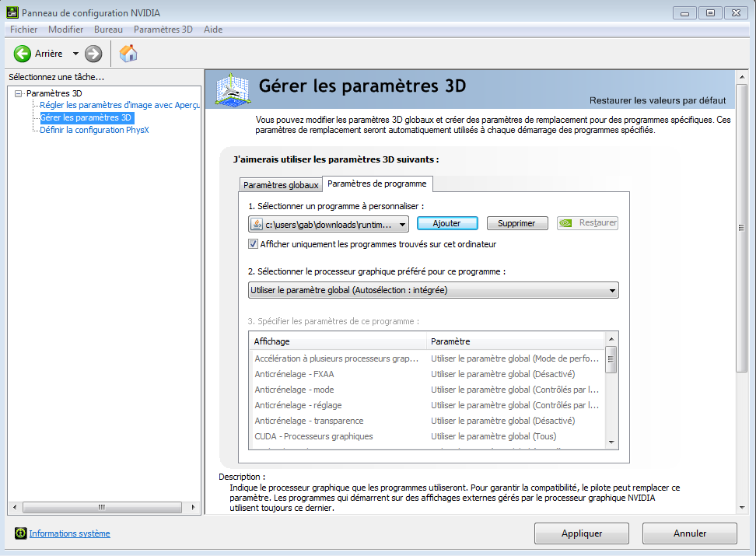Viewport: 756px width, 556px height.
Task: Click task tree horizontal scroll left arrow
Action: [15, 507]
